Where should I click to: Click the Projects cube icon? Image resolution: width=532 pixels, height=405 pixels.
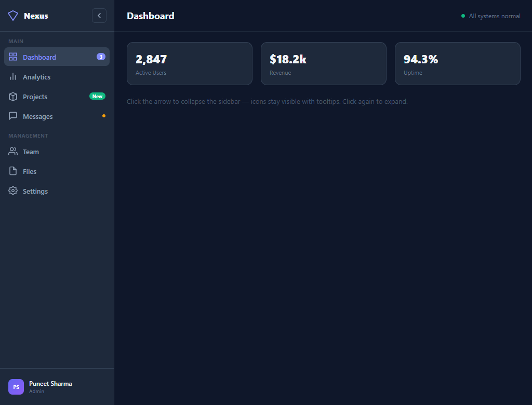(x=13, y=97)
